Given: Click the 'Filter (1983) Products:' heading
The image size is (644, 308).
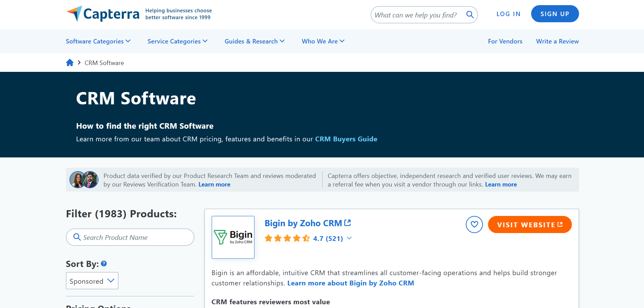Looking at the screenshot, I should (121, 214).
